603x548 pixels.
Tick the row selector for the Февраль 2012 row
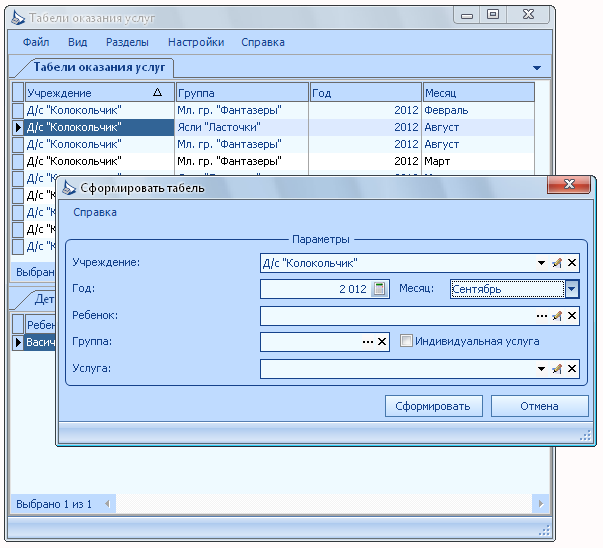[x=18, y=110]
